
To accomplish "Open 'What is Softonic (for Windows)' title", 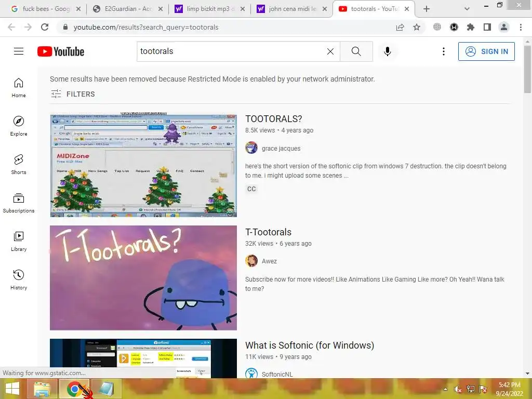I will [x=310, y=345].
